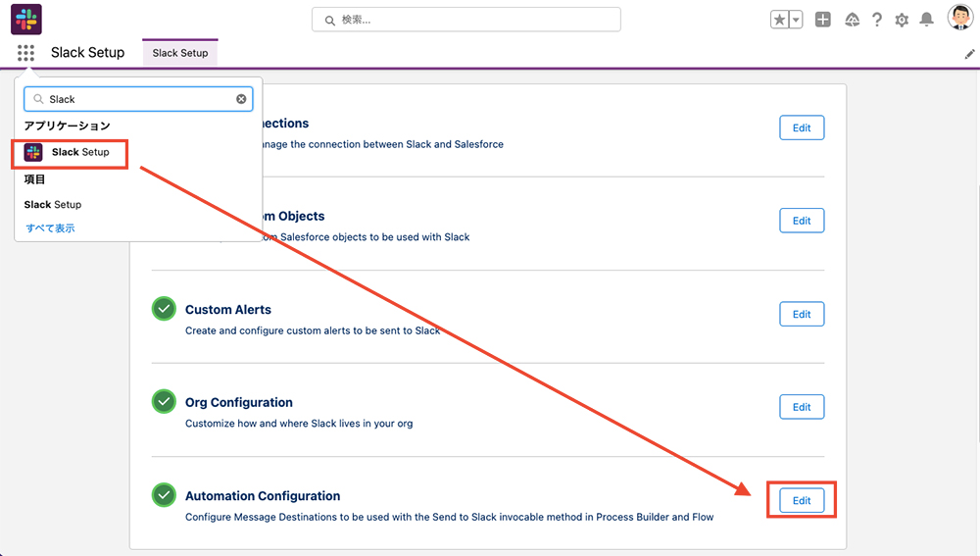The width and height of the screenshot is (980, 556).
Task: Clear the App Launcher search text
Action: point(241,99)
